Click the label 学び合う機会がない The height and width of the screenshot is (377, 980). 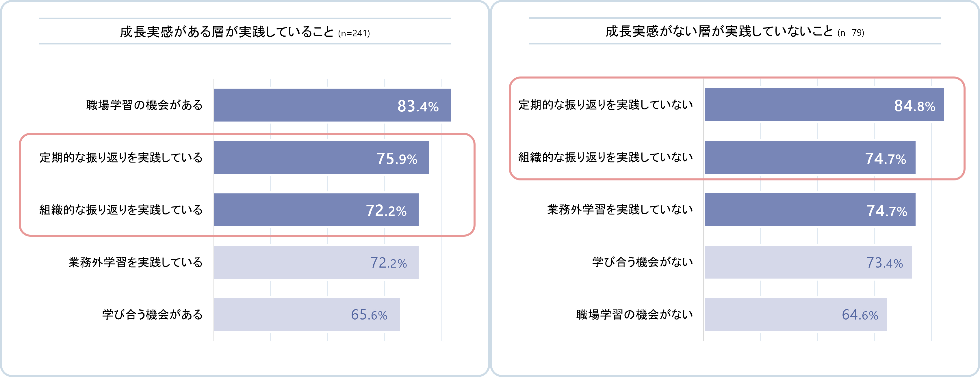(x=642, y=262)
